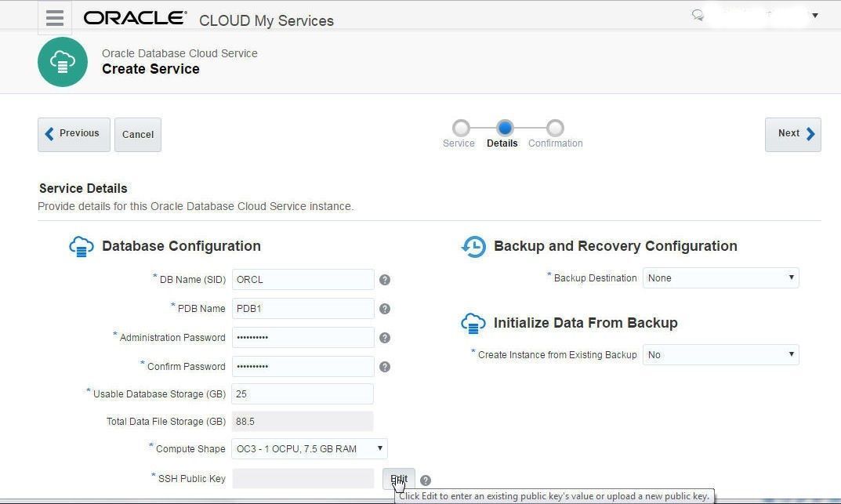The height and width of the screenshot is (504, 841).
Task: Go to the Confirmation wizard step
Action: tap(555, 128)
